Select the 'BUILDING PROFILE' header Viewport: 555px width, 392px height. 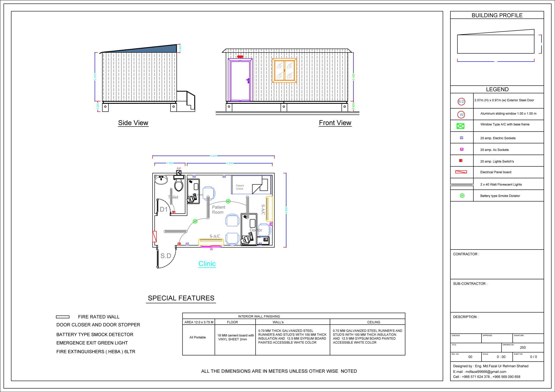pyautogui.click(x=497, y=15)
